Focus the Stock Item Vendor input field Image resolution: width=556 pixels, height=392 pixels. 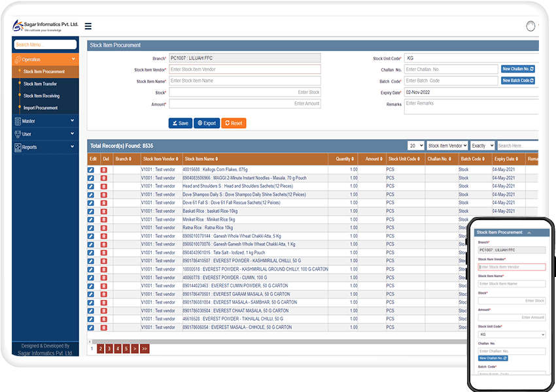(245, 69)
